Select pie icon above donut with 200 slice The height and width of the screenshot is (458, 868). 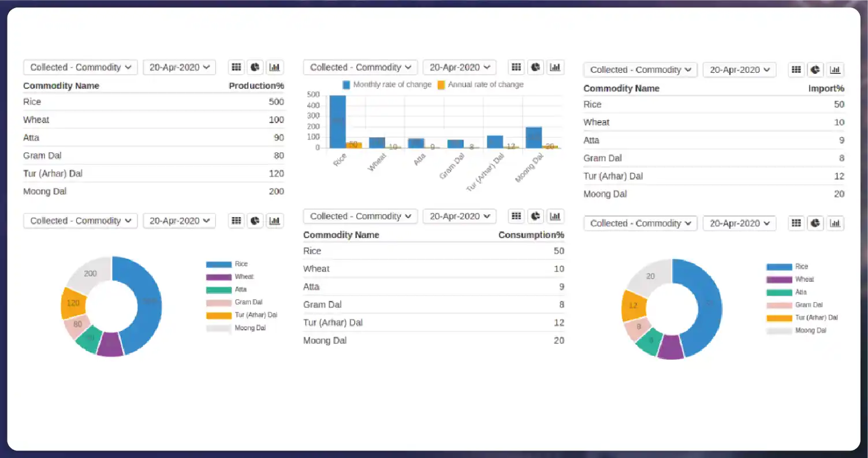click(255, 221)
